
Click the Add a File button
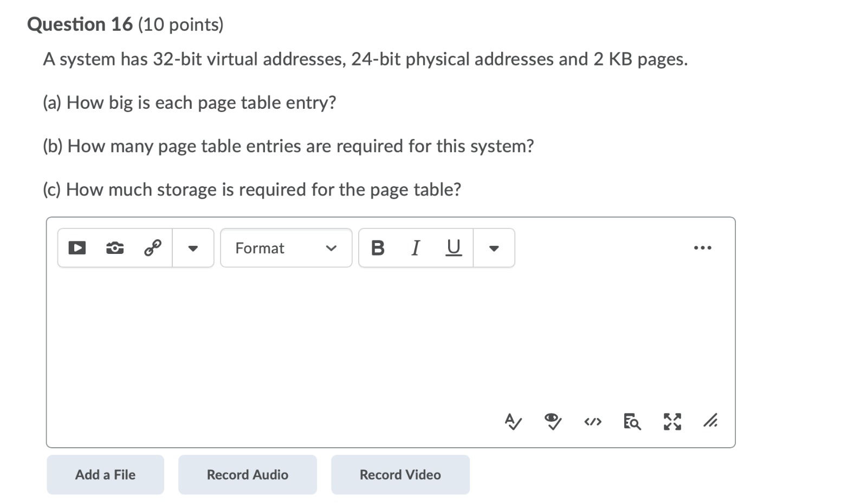[105, 474]
